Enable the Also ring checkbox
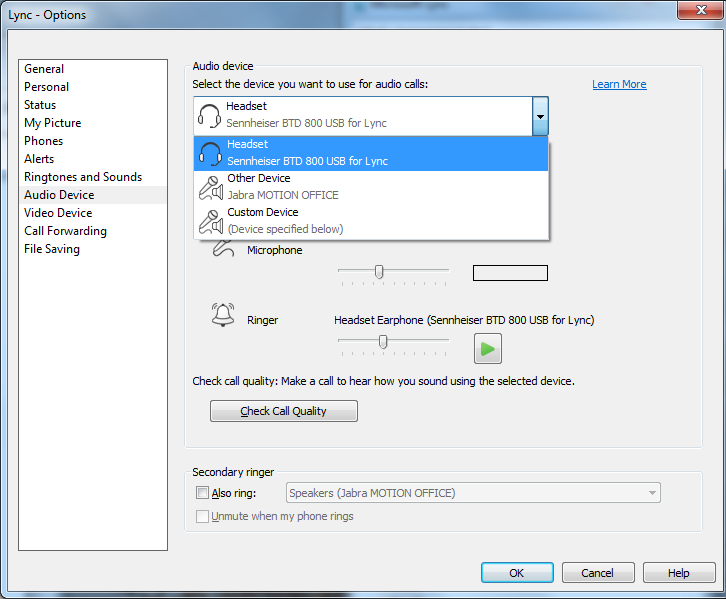Image resolution: width=726 pixels, height=599 pixels. click(202, 493)
